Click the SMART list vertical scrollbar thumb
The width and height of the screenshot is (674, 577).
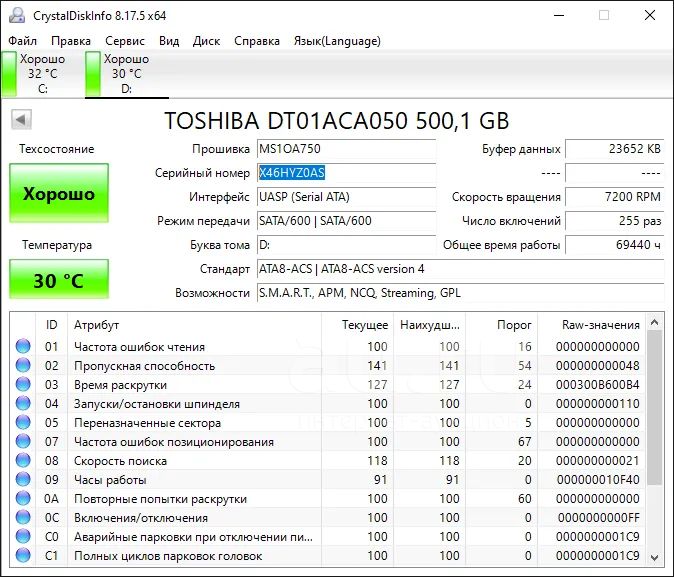pos(655,408)
